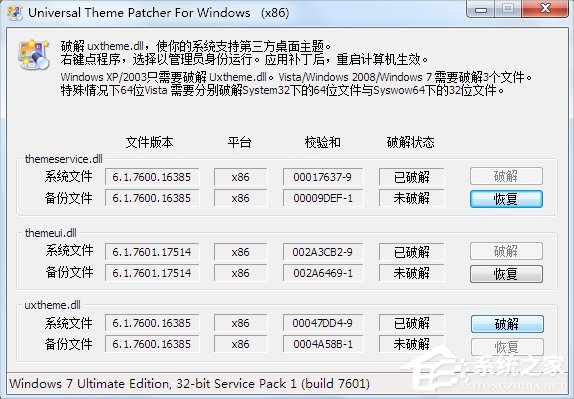This screenshot has height=399, width=574.
Task: Click the disabled 破解 button for themeui.dll
Action: [506, 251]
